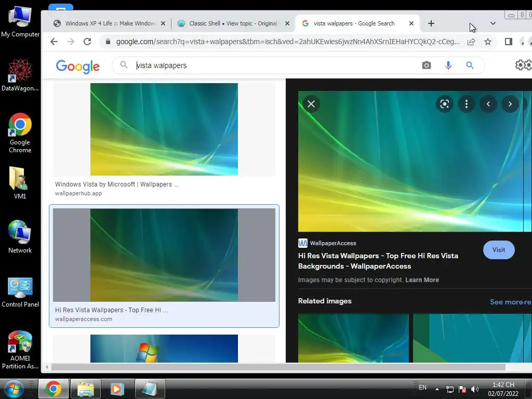The height and width of the screenshot is (399, 532).
Task: Go back with the browser back arrow
Action: point(54,42)
